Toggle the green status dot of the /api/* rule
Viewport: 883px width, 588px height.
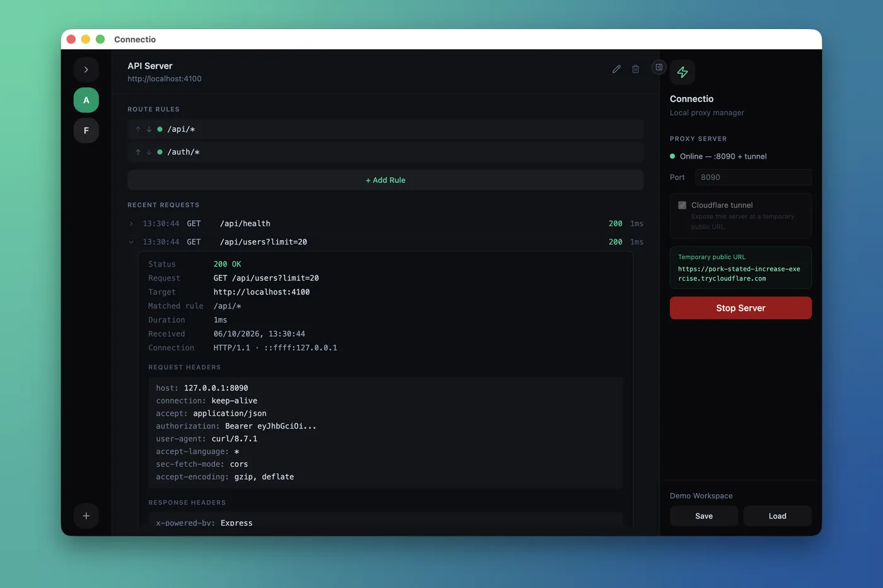[x=160, y=129]
